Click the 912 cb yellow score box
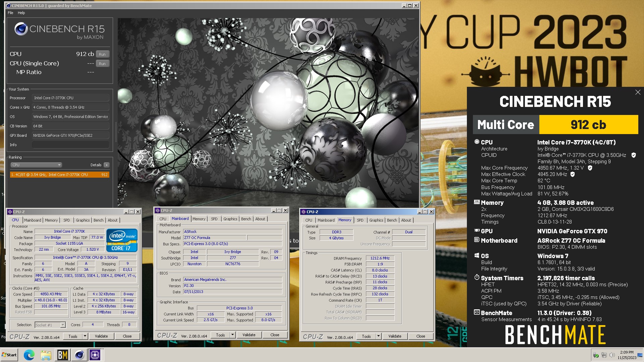Screen dimensions: 644x362 click(x=589, y=125)
